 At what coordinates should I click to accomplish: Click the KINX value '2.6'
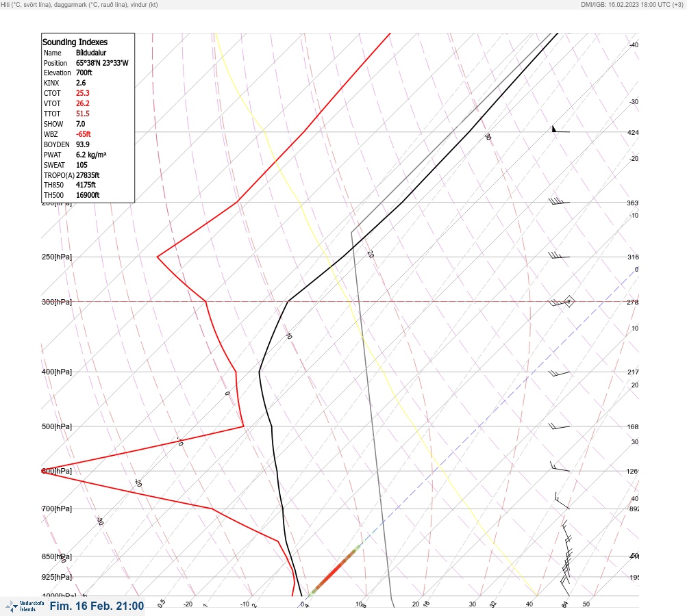coord(81,83)
